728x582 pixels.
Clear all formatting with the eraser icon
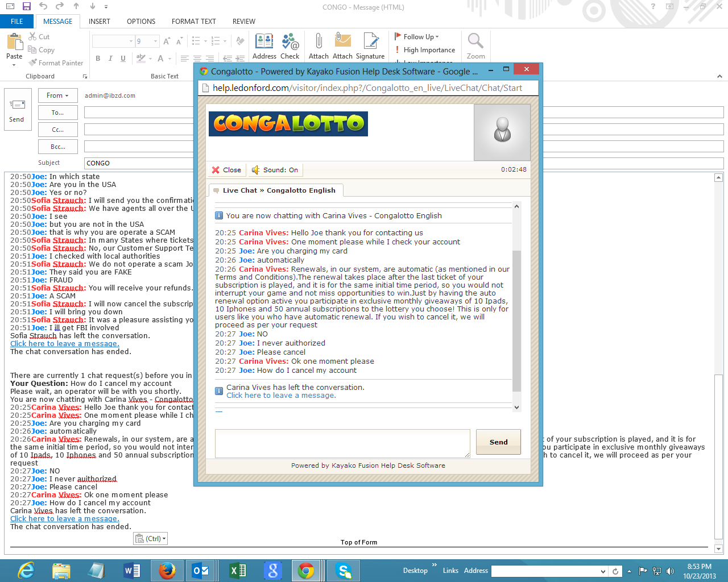240,41
